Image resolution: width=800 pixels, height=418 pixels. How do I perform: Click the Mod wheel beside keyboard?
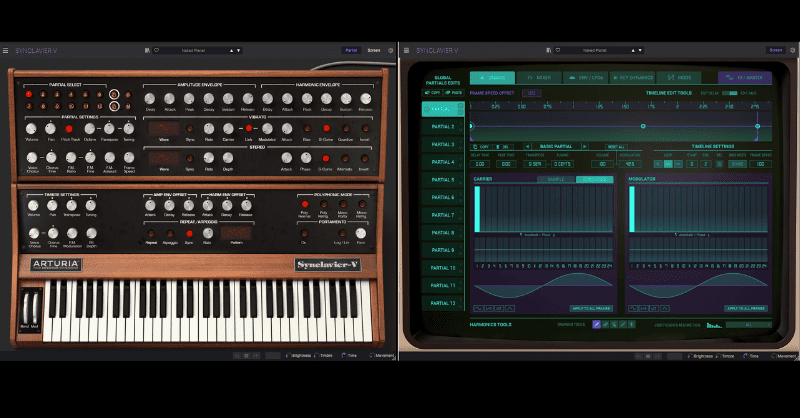35,307
